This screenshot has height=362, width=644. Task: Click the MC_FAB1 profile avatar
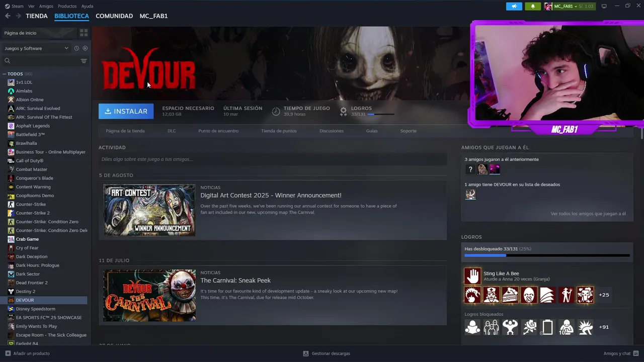pyautogui.click(x=548, y=6)
